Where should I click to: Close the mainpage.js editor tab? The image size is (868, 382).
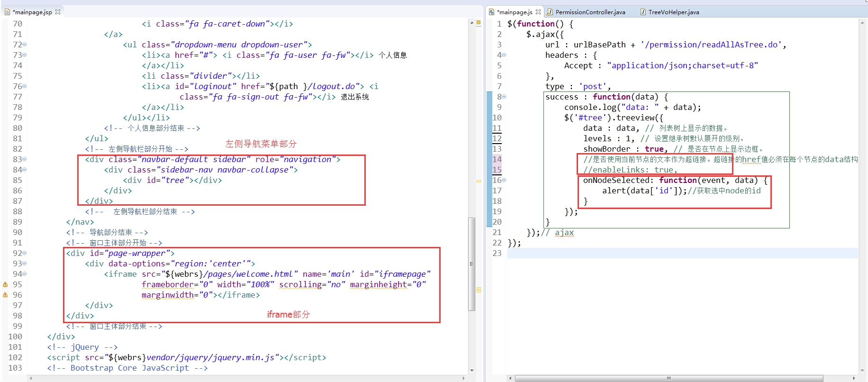tap(538, 12)
